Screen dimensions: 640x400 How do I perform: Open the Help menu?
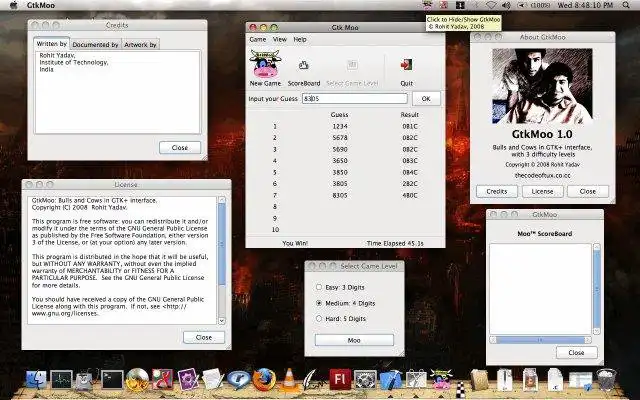click(x=300, y=40)
